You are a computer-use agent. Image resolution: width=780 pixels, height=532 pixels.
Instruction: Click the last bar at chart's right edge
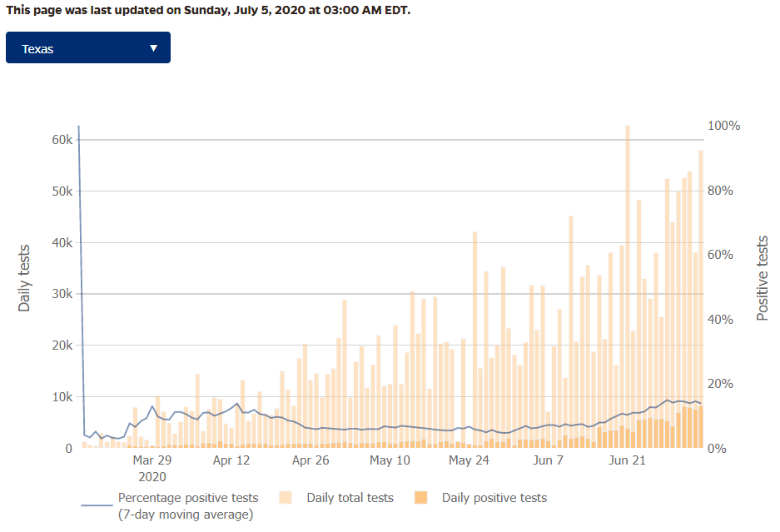click(x=701, y=300)
